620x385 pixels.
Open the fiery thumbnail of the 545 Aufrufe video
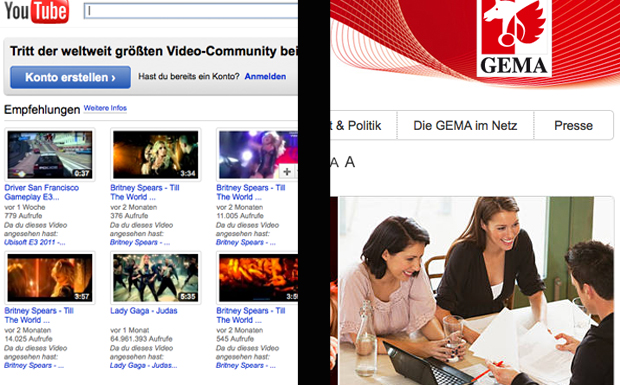tap(258, 277)
